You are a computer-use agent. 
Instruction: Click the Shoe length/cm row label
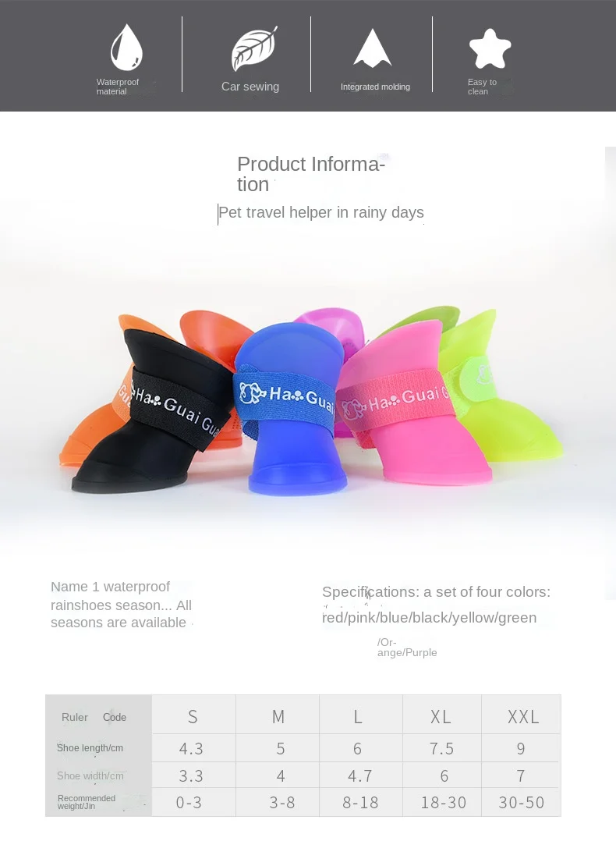pos(90,747)
